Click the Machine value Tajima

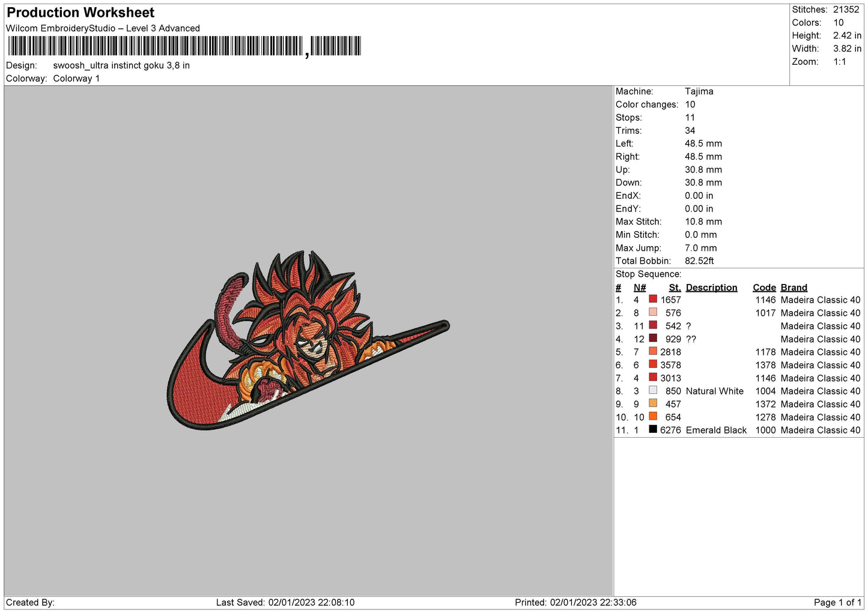(x=699, y=91)
